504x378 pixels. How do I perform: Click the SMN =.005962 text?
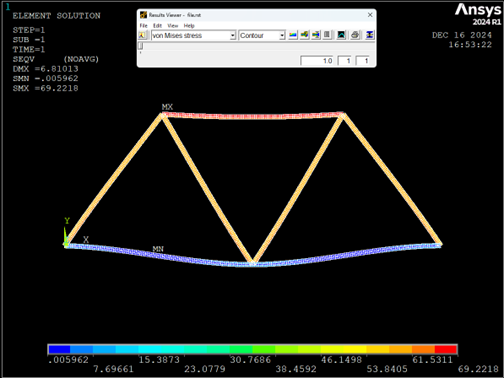[x=46, y=79]
